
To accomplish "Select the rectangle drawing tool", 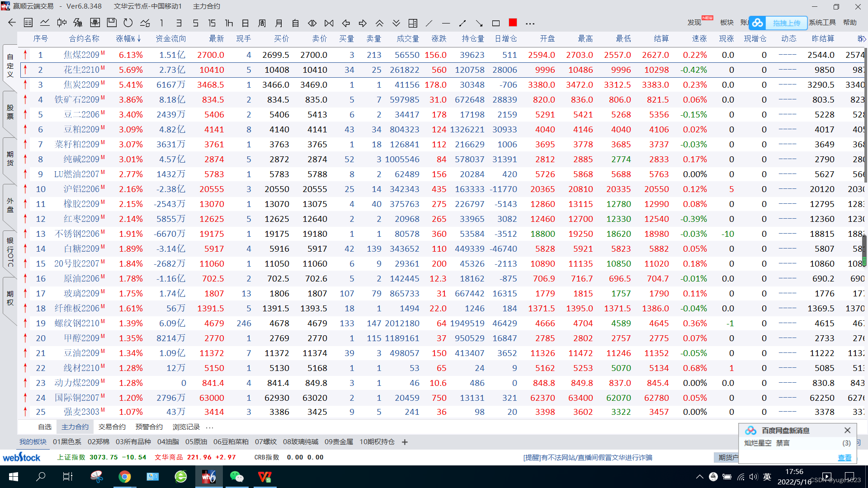I will coord(496,23).
